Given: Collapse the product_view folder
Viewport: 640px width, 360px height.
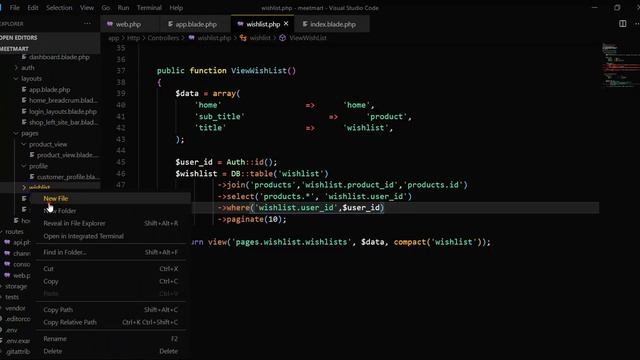Looking at the screenshot, I should click(48, 144).
